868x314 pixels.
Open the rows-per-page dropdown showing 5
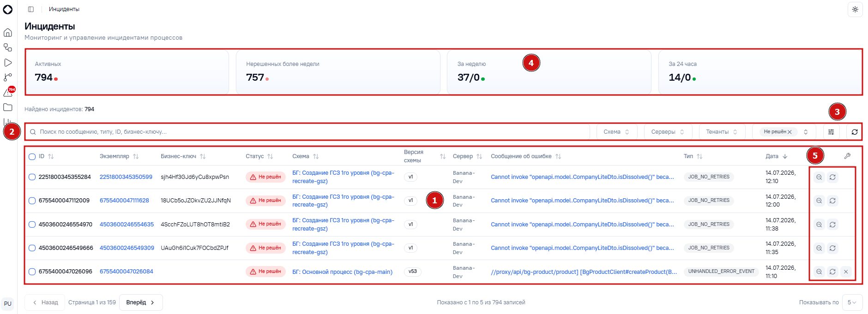pos(852,302)
